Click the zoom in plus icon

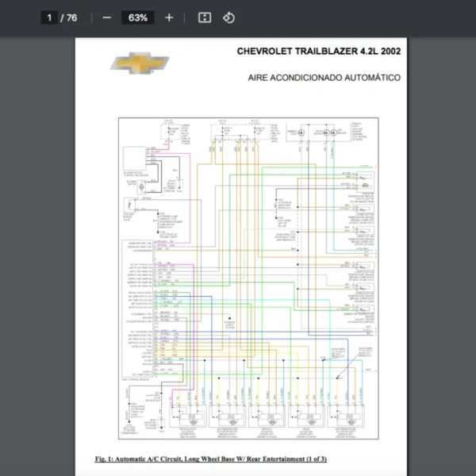(x=169, y=17)
